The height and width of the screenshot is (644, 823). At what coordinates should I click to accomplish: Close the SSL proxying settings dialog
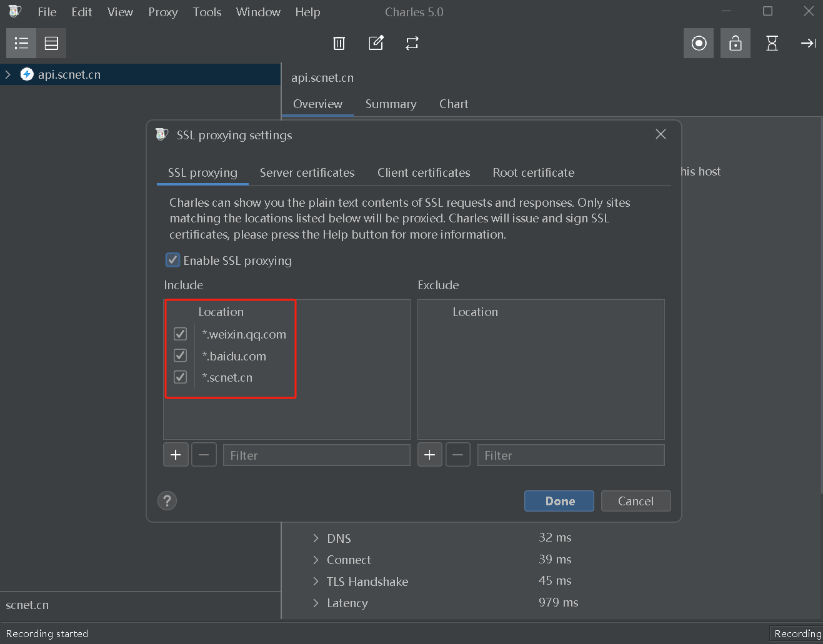click(x=661, y=134)
